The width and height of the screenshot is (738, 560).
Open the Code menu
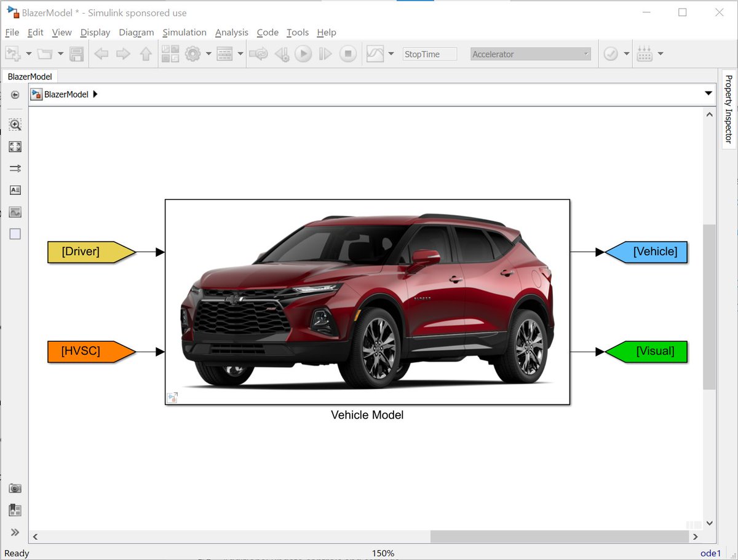coord(268,32)
